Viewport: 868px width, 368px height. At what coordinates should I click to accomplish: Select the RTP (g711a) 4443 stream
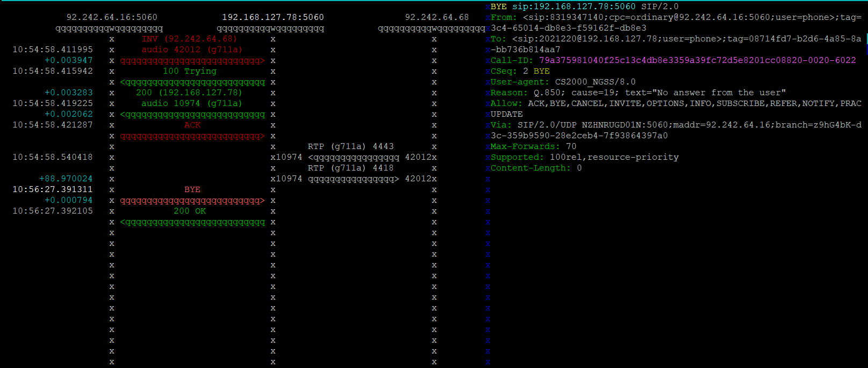click(350, 146)
